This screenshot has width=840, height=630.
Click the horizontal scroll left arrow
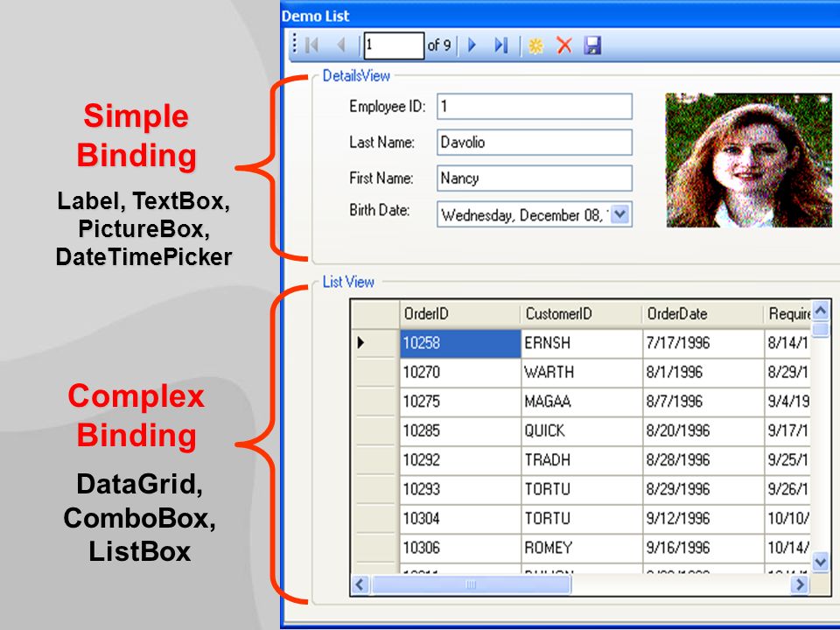pyautogui.click(x=360, y=584)
